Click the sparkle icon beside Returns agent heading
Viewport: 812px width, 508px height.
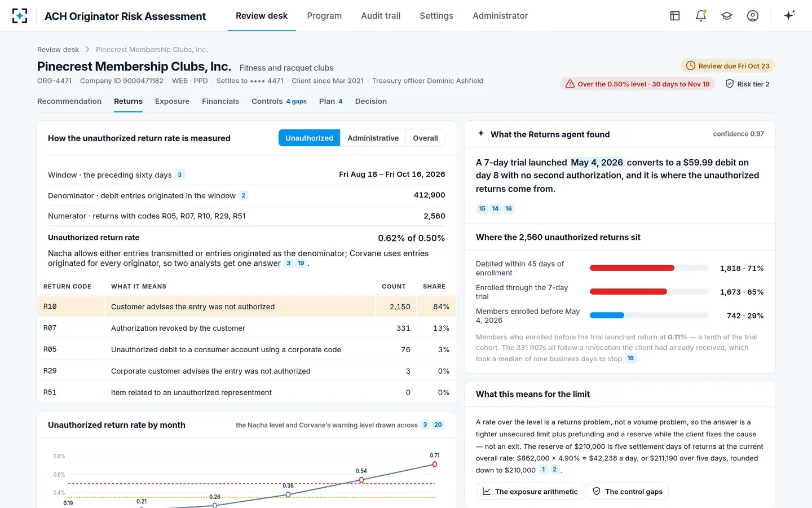(x=481, y=134)
